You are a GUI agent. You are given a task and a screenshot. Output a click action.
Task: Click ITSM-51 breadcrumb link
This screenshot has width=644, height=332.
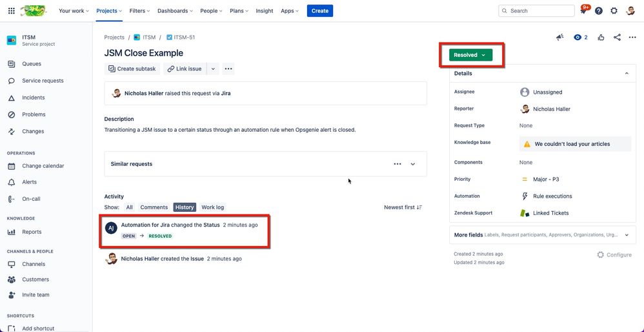tap(180, 37)
